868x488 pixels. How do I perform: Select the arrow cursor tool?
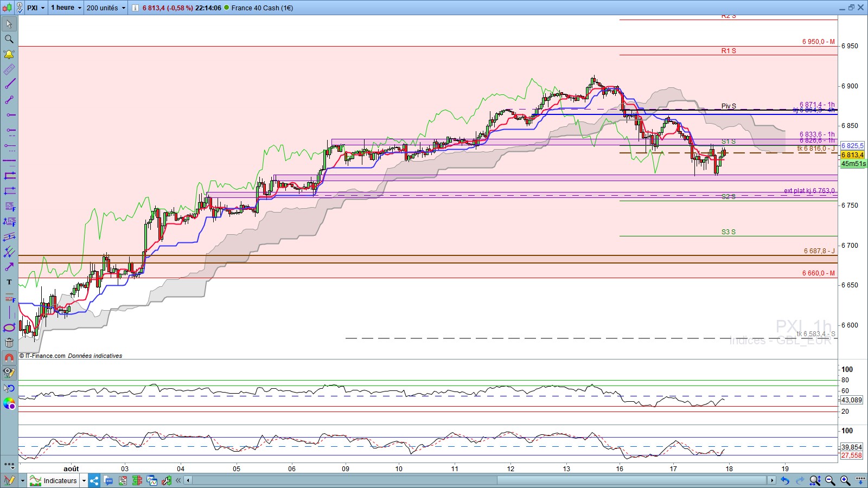(x=9, y=24)
